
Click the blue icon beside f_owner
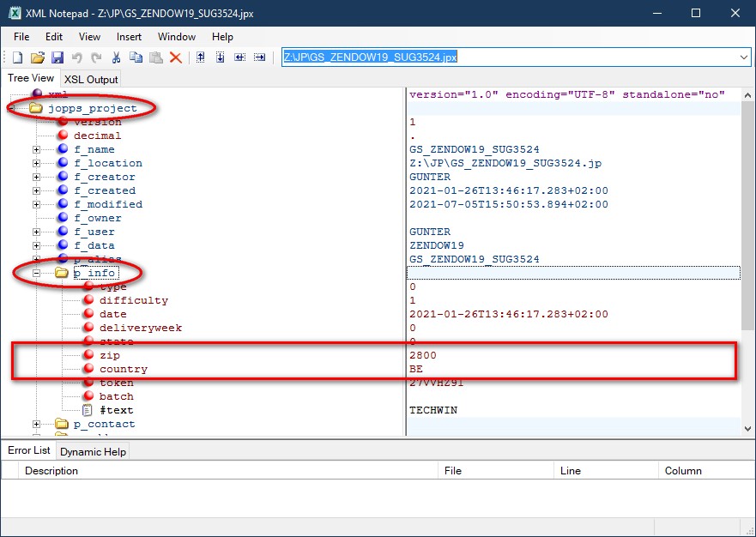(63, 218)
